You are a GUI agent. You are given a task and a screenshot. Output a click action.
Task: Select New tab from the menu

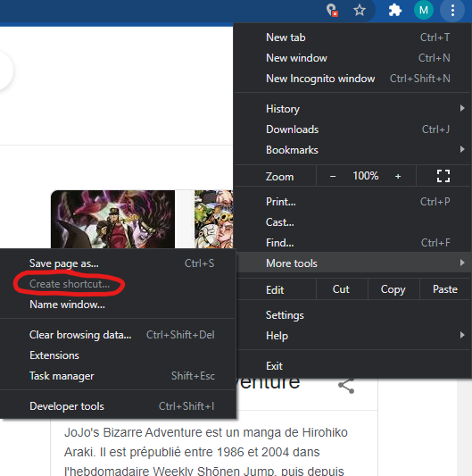[352, 38]
